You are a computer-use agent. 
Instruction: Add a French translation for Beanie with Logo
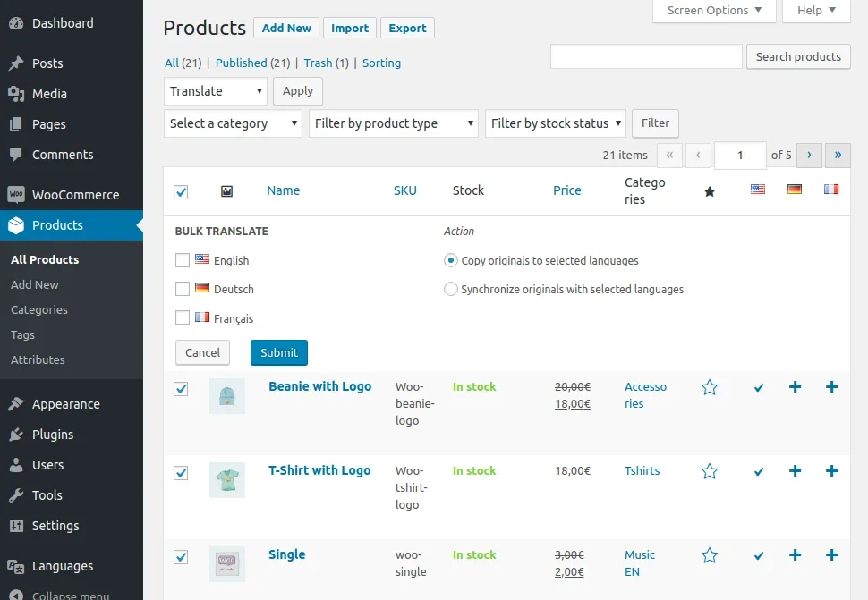[831, 387]
